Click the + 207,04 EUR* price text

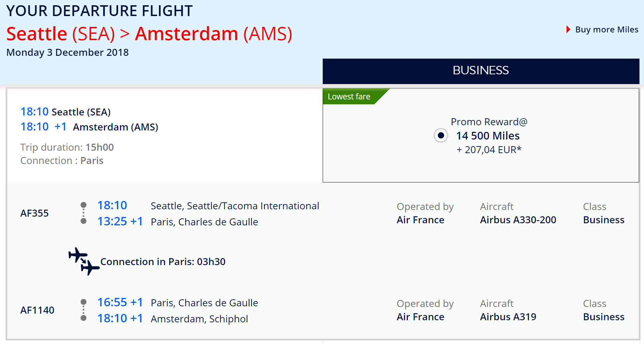tap(489, 150)
